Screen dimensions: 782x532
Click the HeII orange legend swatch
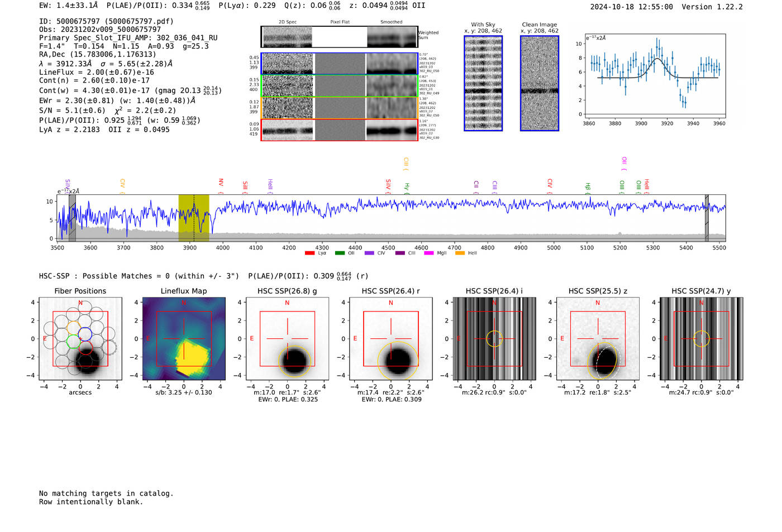pos(460,253)
